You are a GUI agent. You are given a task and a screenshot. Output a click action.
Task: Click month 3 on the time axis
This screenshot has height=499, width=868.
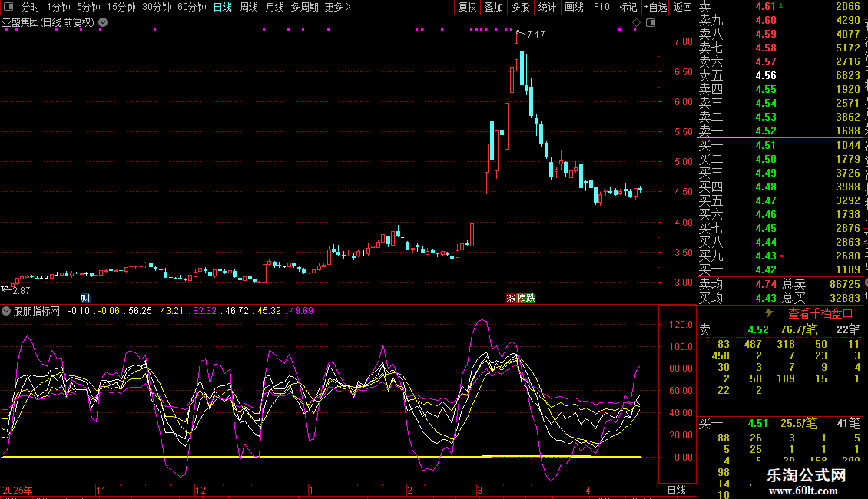pos(480,490)
